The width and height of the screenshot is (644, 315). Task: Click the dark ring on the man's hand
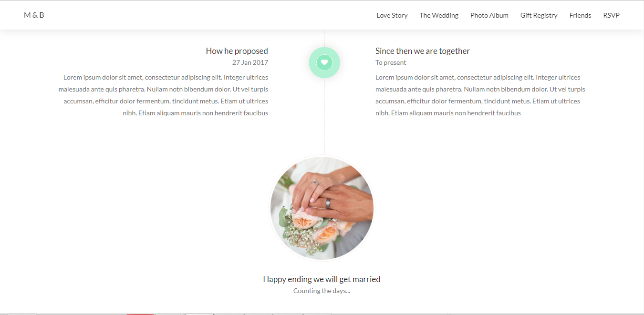point(328,203)
